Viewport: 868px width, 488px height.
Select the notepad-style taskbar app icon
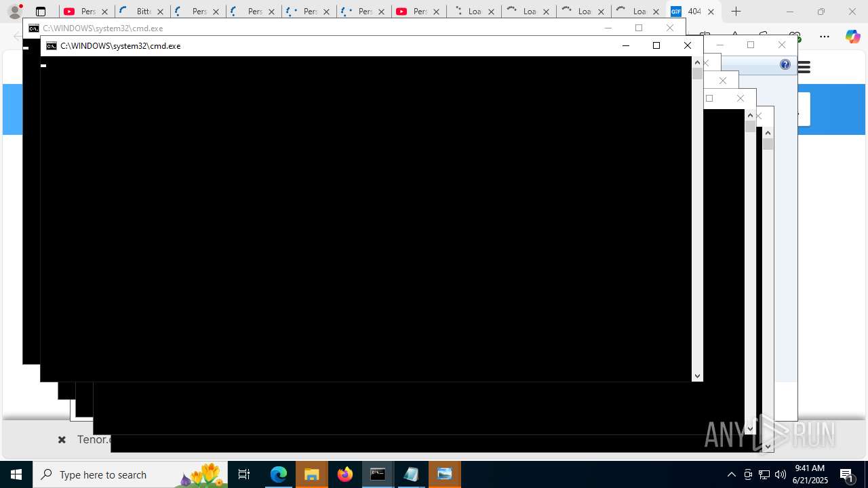click(x=411, y=474)
